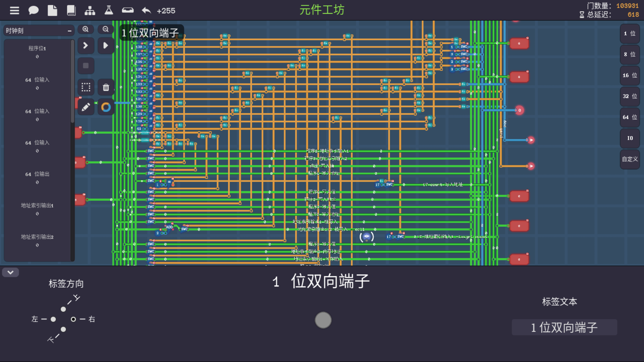Step simulation forward one tick

click(x=86, y=45)
